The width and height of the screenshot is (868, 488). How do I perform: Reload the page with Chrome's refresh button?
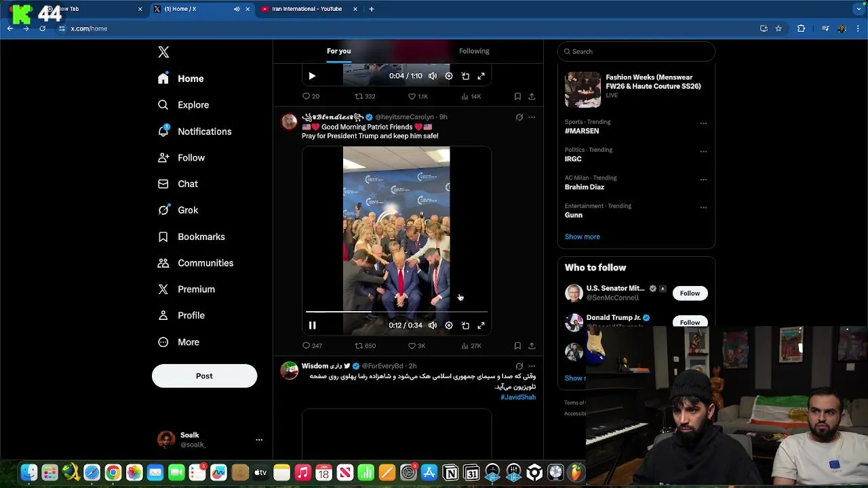click(x=42, y=28)
